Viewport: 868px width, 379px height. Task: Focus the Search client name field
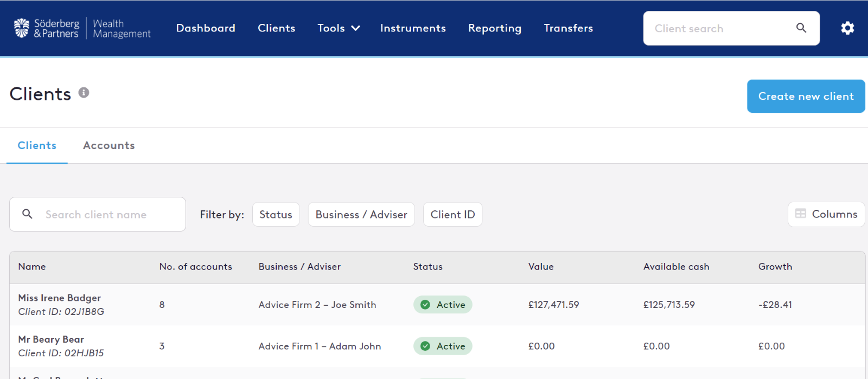tap(108, 215)
